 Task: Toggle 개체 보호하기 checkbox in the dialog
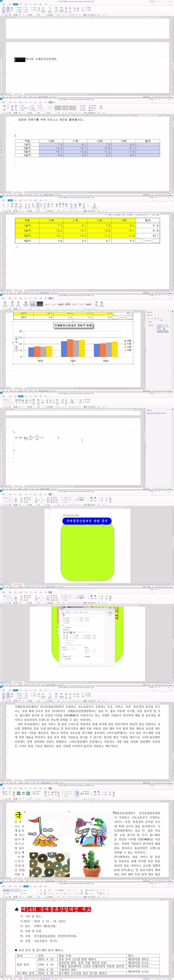point(64,659)
